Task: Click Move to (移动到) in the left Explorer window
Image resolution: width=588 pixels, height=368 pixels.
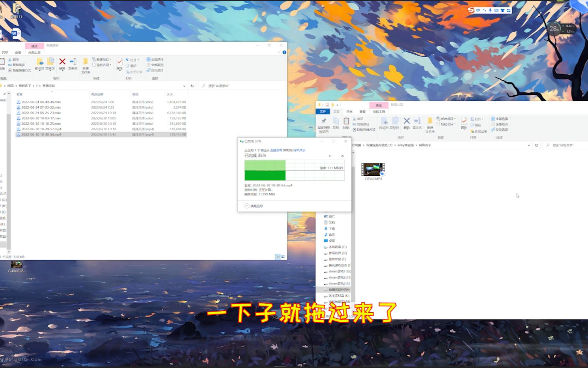Action: coord(39,64)
